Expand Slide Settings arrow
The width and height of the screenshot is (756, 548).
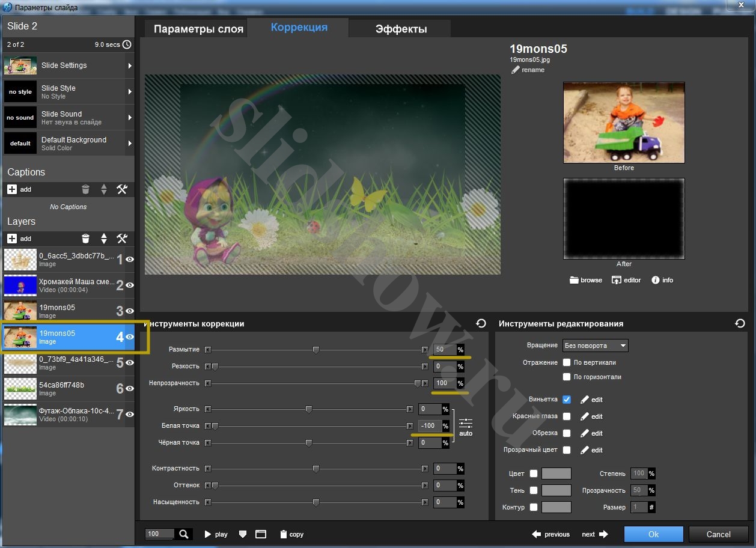click(129, 65)
